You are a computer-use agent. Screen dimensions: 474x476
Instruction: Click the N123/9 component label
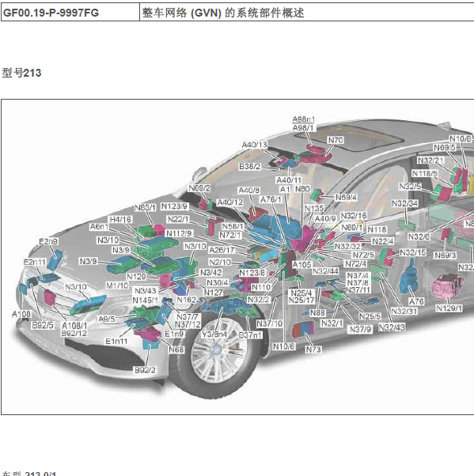[174, 206]
